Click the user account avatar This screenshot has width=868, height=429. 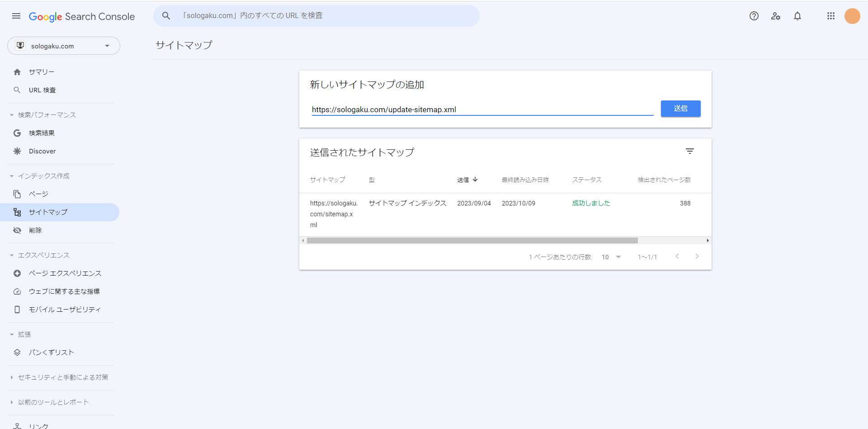[852, 16]
